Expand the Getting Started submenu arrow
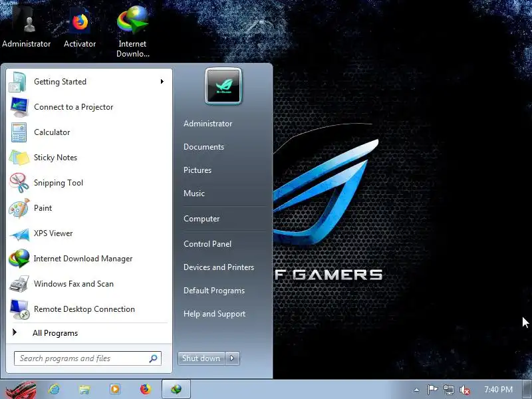This screenshot has height=399, width=532. pos(162,81)
